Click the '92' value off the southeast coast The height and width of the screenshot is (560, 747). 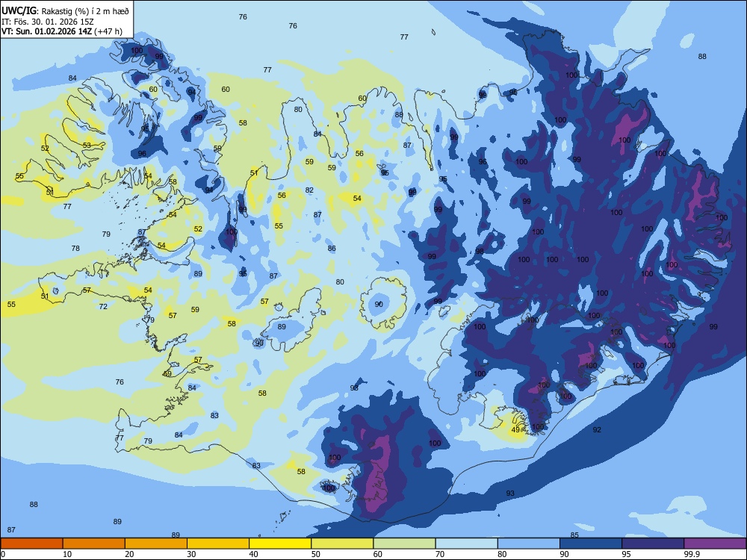click(x=597, y=429)
